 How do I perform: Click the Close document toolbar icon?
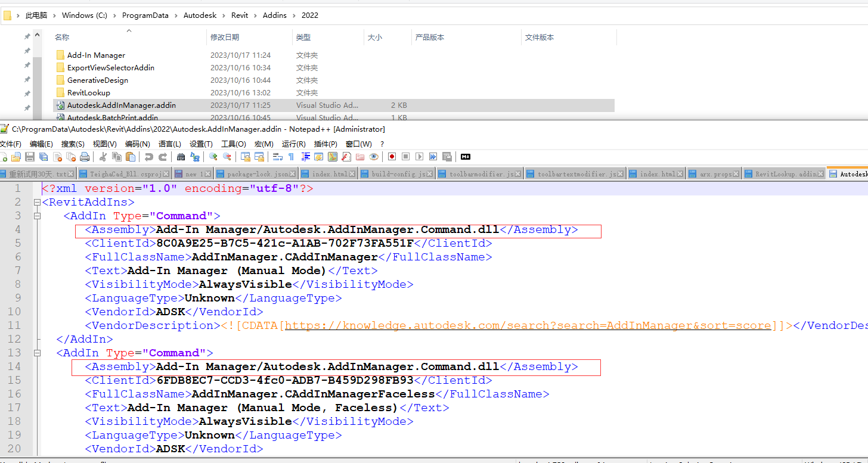(57, 157)
